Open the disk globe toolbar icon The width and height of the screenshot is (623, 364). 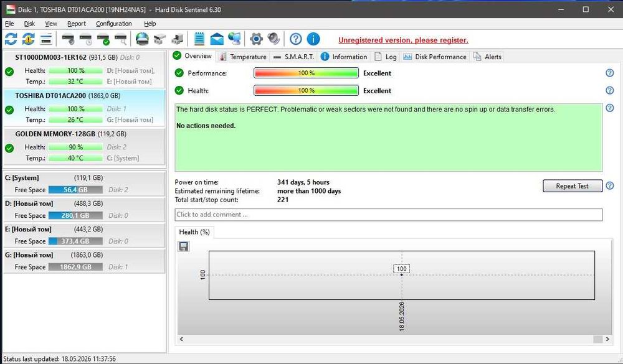point(142,39)
